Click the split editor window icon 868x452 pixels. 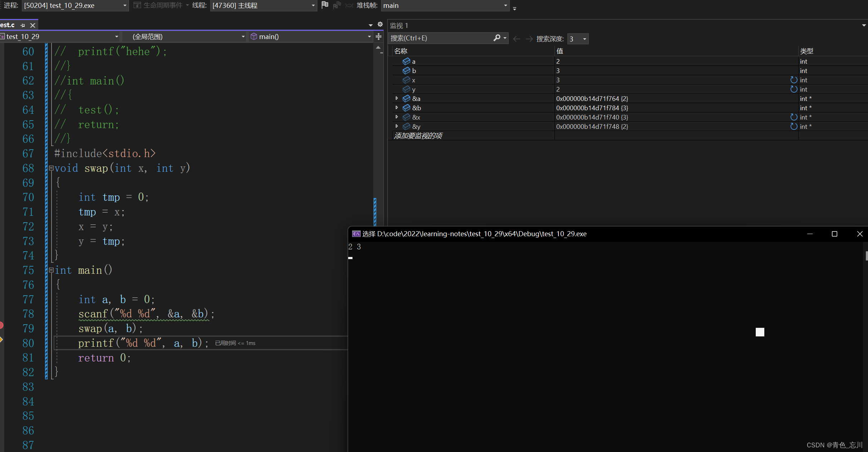coord(379,37)
